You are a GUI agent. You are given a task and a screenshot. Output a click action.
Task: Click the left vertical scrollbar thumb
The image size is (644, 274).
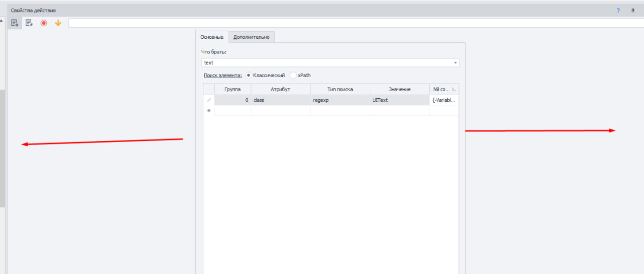(2, 149)
